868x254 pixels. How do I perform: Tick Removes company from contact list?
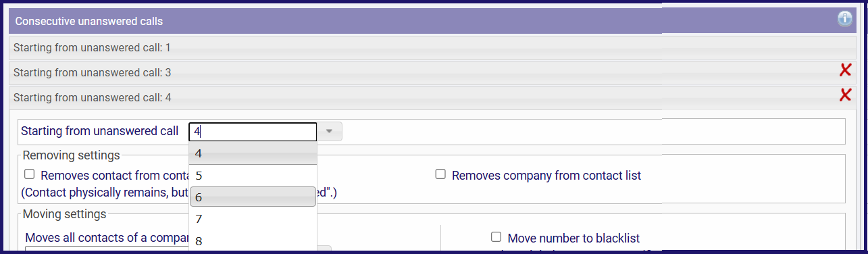tap(440, 174)
